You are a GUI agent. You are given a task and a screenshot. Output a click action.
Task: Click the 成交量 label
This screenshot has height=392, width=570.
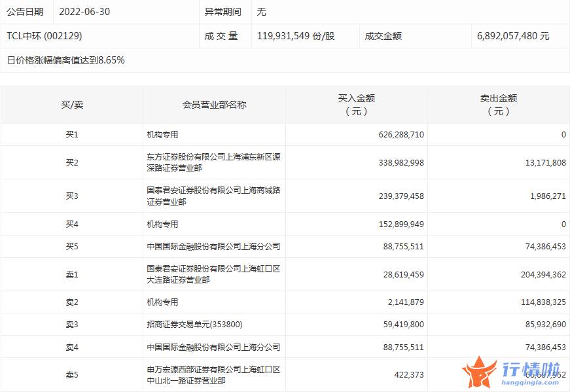(x=221, y=35)
